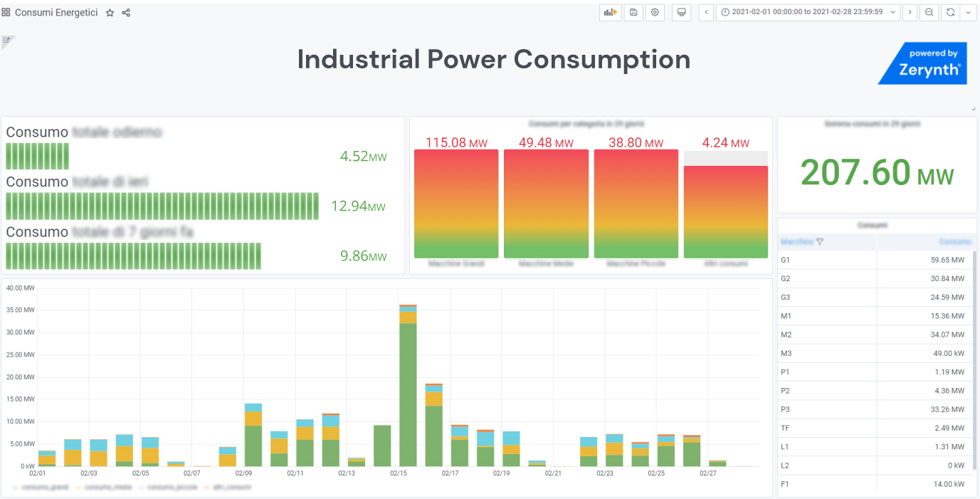980x499 pixels.
Task: Open the dashboards list via the grid icon
Action: pyautogui.click(x=6, y=12)
